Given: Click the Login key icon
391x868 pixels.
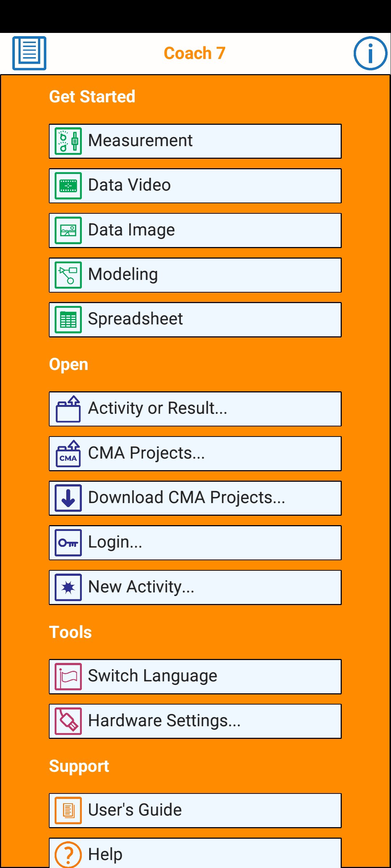Looking at the screenshot, I should coord(68,543).
